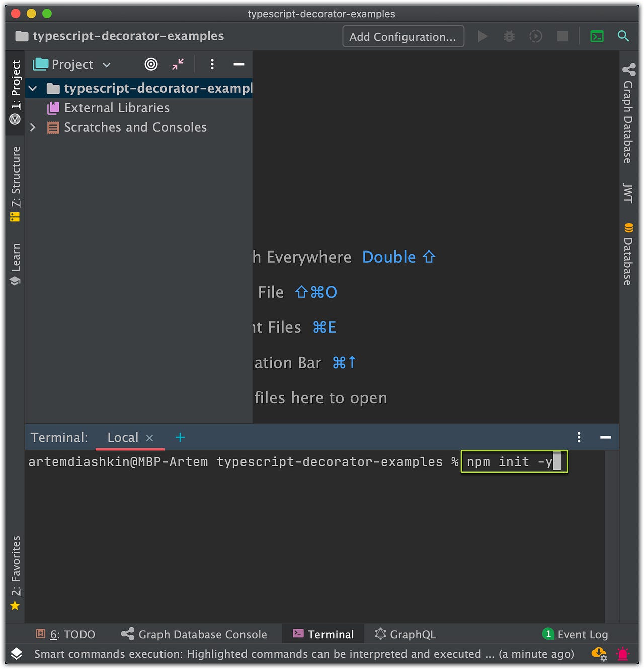Click the locate target (Select Opened File) icon

(151, 64)
